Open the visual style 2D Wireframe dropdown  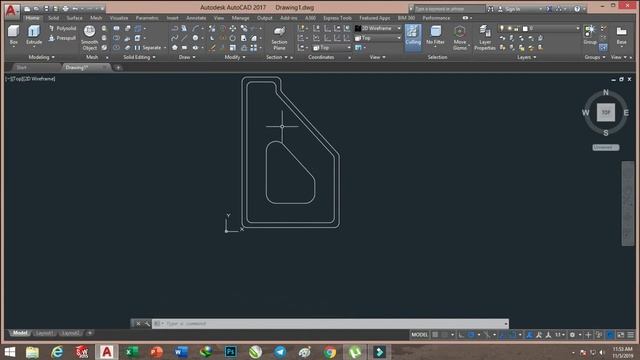tap(378, 28)
